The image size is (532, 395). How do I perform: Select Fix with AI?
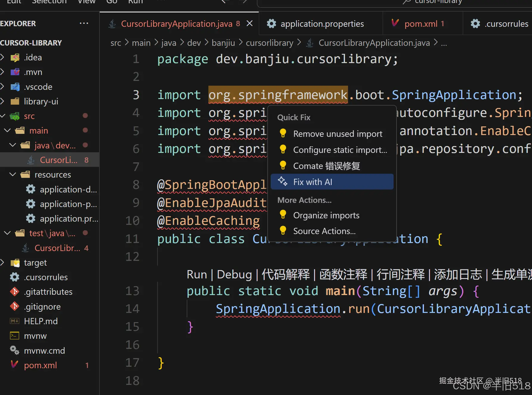pos(332,182)
